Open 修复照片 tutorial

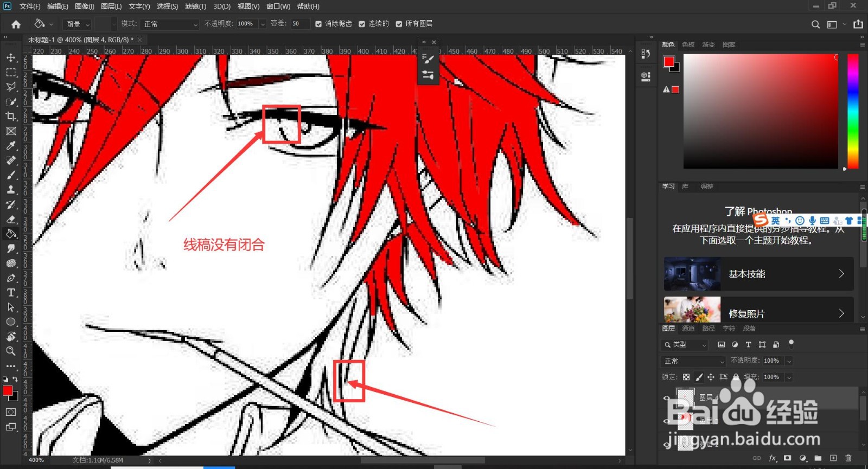(x=758, y=310)
